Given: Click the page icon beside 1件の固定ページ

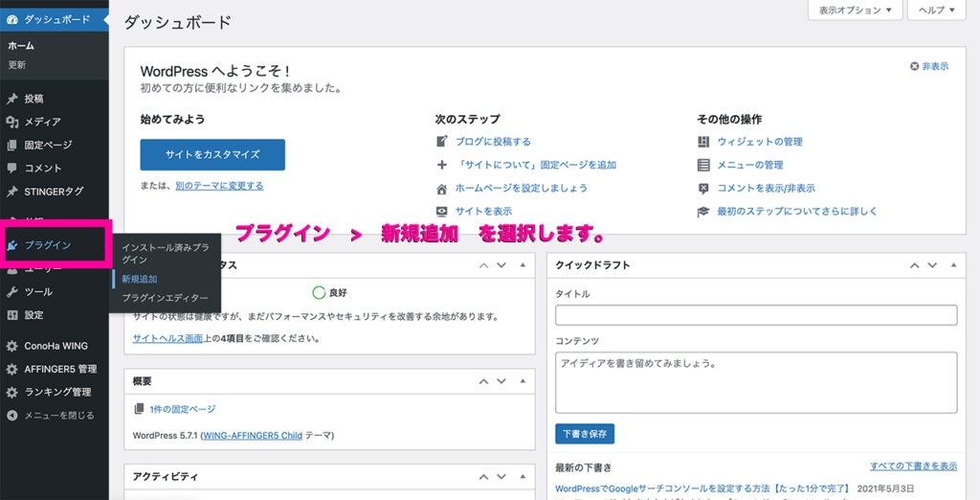Looking at the screenshot, I should pyautogui.click(x=139, y=409).
